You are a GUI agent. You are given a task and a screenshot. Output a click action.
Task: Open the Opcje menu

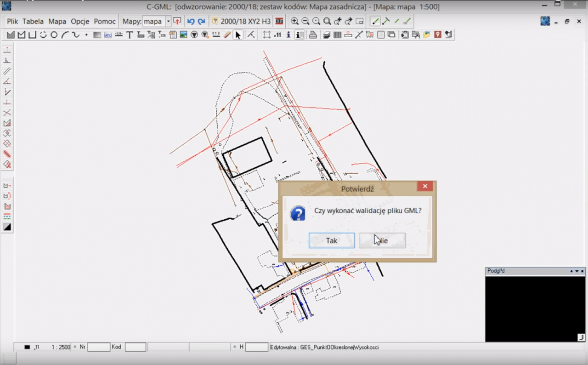80,21
